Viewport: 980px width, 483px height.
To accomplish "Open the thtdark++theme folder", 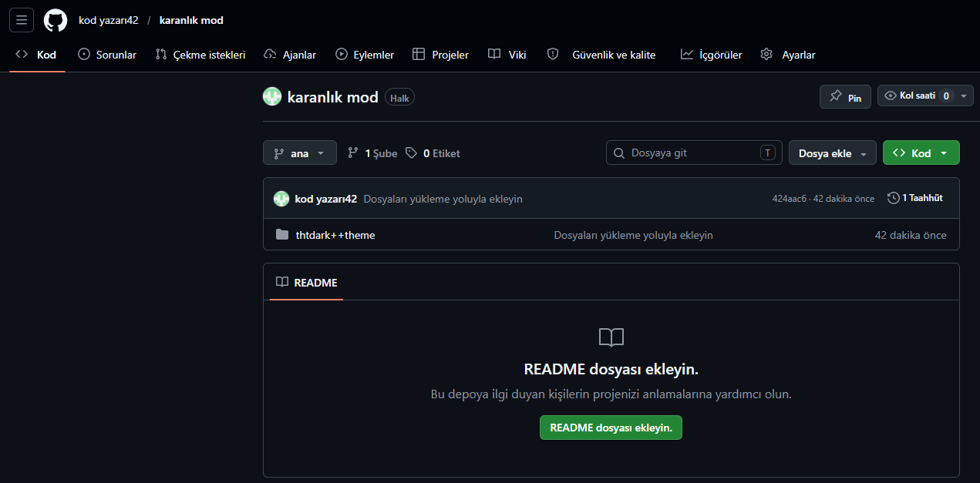I will tap(335, 235).
